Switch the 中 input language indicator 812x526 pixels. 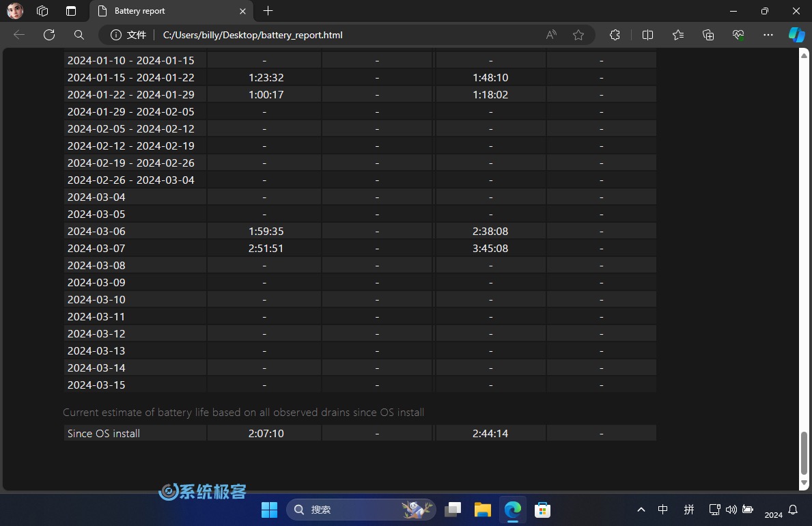[x=663, y=510]
